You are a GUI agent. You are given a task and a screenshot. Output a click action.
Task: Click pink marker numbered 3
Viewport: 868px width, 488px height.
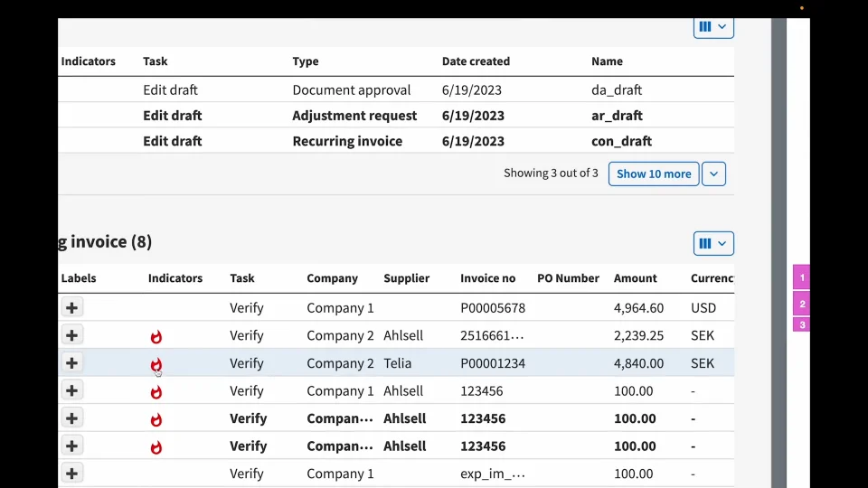[801, 324]
